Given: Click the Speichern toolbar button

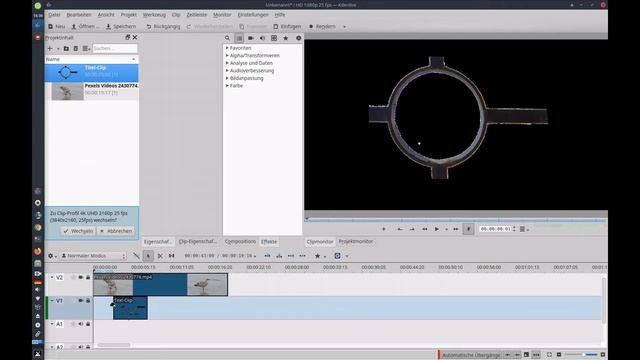Looking at the screenshot, I should coord(121,27).
